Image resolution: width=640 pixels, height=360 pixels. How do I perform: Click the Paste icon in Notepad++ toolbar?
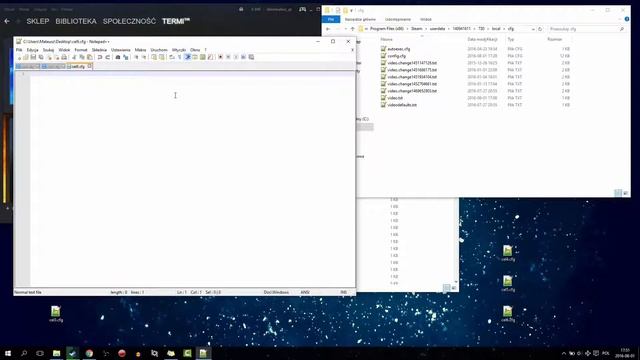pos(90,57)
